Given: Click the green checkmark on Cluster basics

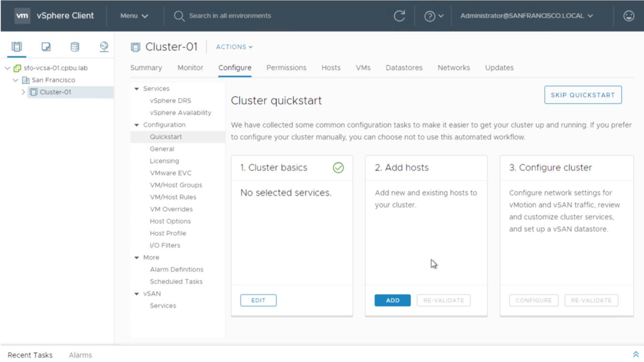Looking at the screenshot, I should click(339, 167).
